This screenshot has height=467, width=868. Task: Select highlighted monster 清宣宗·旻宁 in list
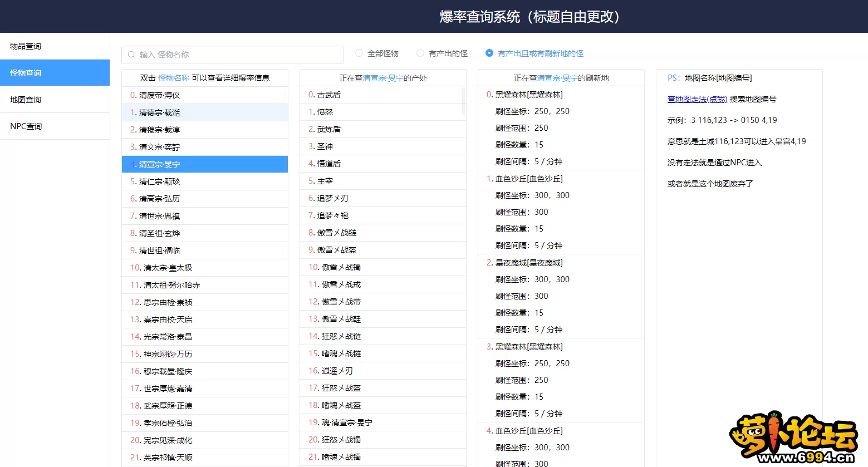tap(205, 164)
